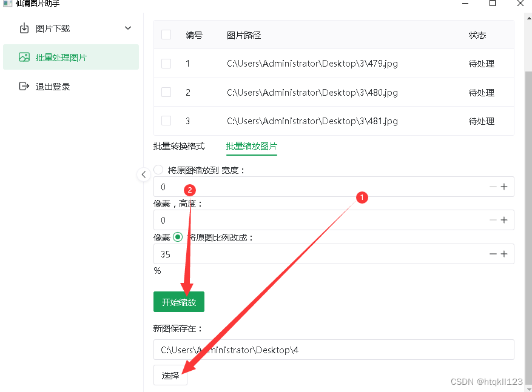The width and height of the screenshot is (532, 392).
Task: Click 待处理 status of row 1
Action: (x=482, y=64)
